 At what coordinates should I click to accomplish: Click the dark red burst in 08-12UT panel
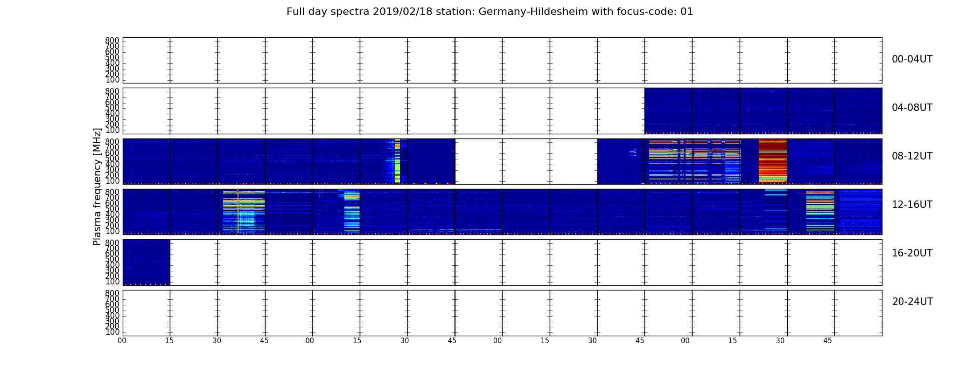click(773, 161)
